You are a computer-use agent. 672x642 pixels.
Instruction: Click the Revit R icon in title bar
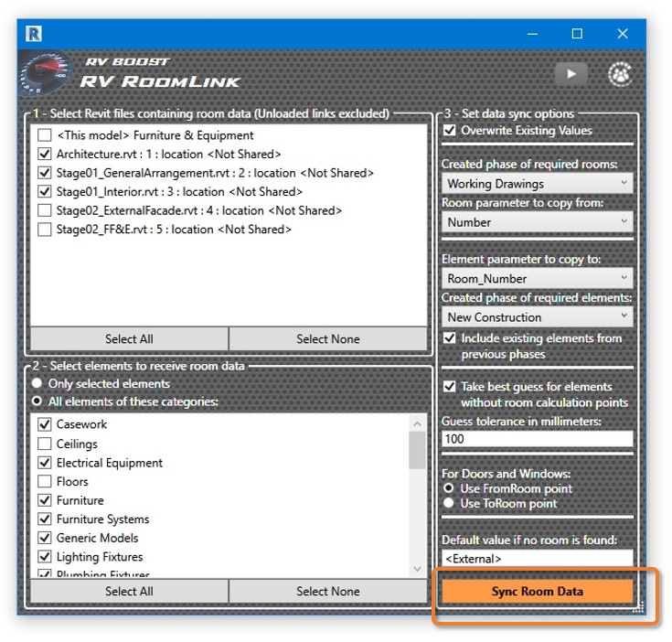tap(34, 34)
